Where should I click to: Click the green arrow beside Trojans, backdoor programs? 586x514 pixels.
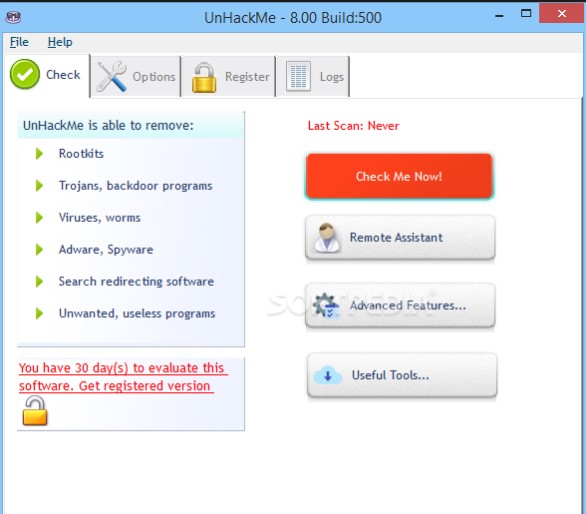(39, 186)
